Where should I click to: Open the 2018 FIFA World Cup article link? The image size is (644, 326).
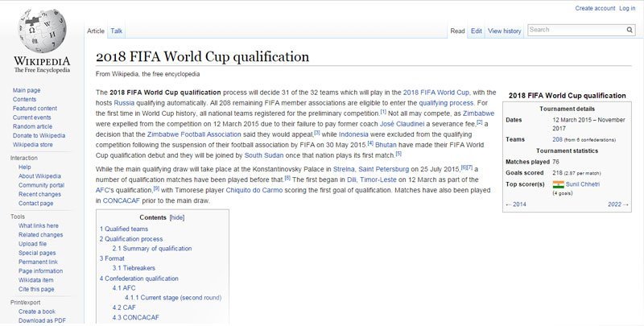436,93
